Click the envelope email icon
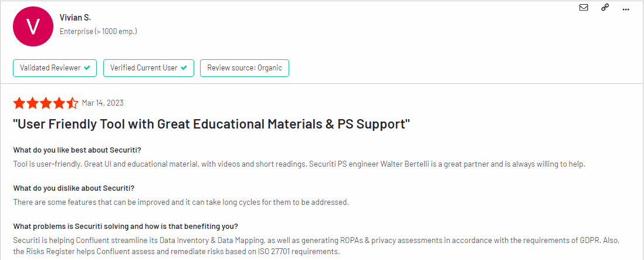 (x=584, y=8)
